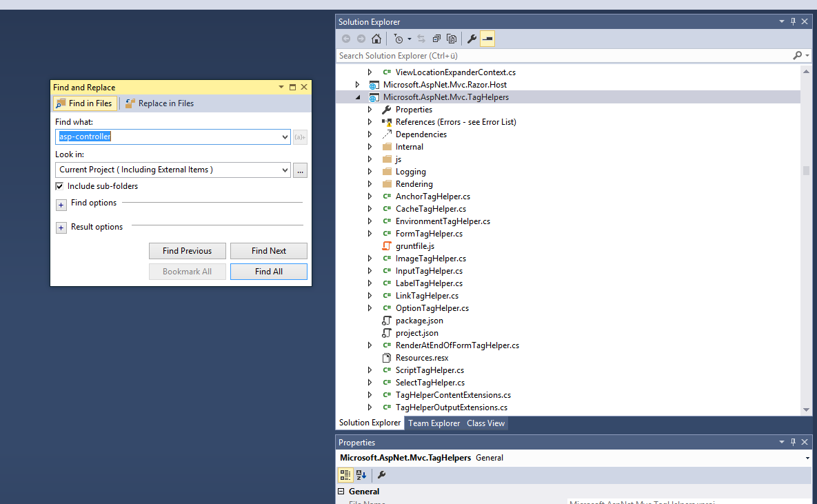
Task: Select the Solution Explorer bottom tab
Action: point(370,423)
